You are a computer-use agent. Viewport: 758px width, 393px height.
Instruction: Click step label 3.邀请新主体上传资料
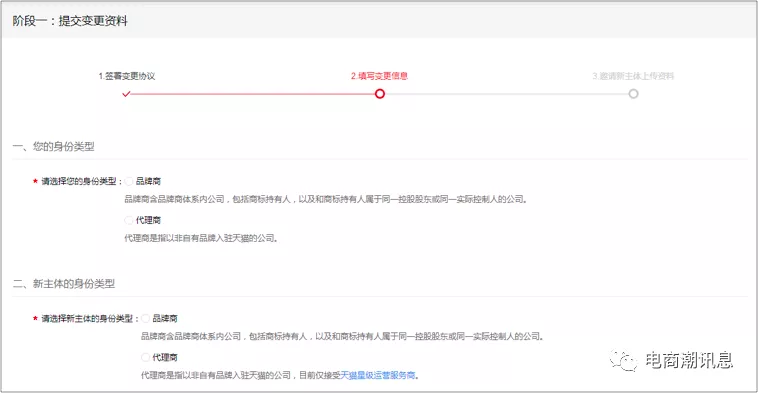point(633,76)
